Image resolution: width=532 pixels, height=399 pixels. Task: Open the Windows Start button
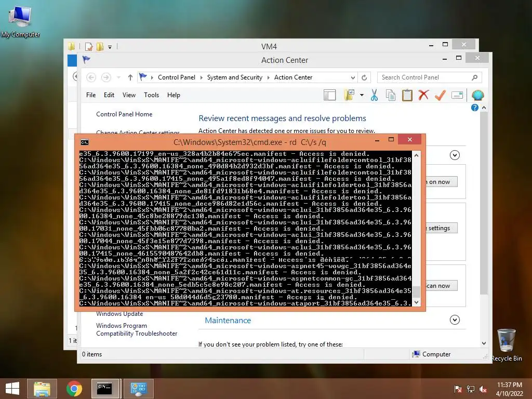click(12, 389)
